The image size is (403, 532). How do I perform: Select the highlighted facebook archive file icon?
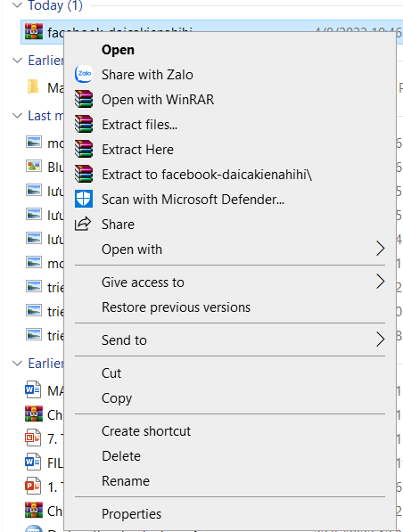[x=34, y=31]
